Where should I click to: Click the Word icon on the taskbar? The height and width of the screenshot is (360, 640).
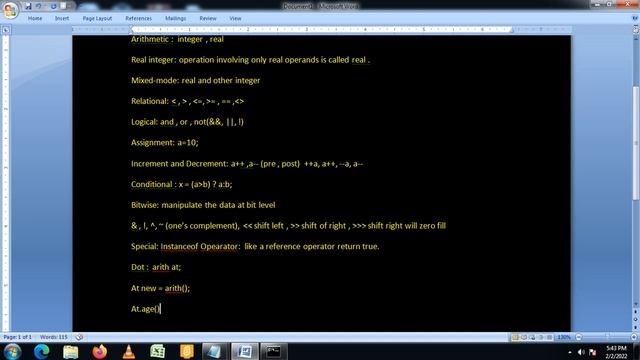coord(244,351)
